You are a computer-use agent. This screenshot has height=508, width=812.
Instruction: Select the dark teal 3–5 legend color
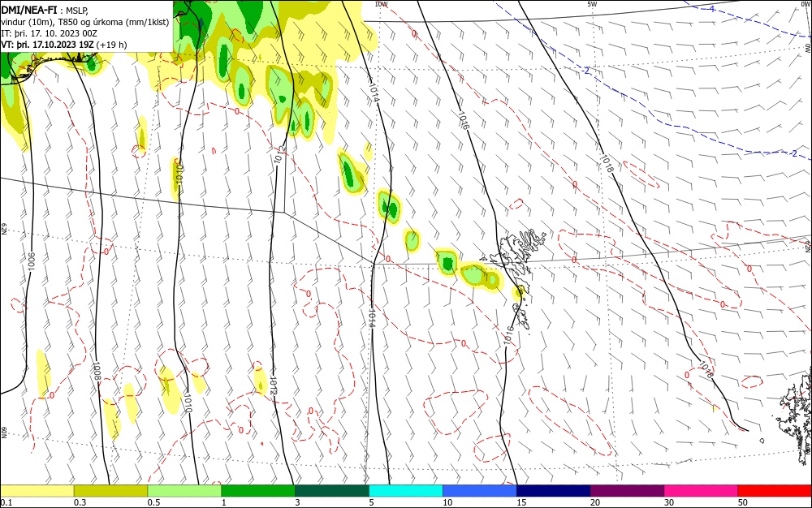[x=332, y=491]
